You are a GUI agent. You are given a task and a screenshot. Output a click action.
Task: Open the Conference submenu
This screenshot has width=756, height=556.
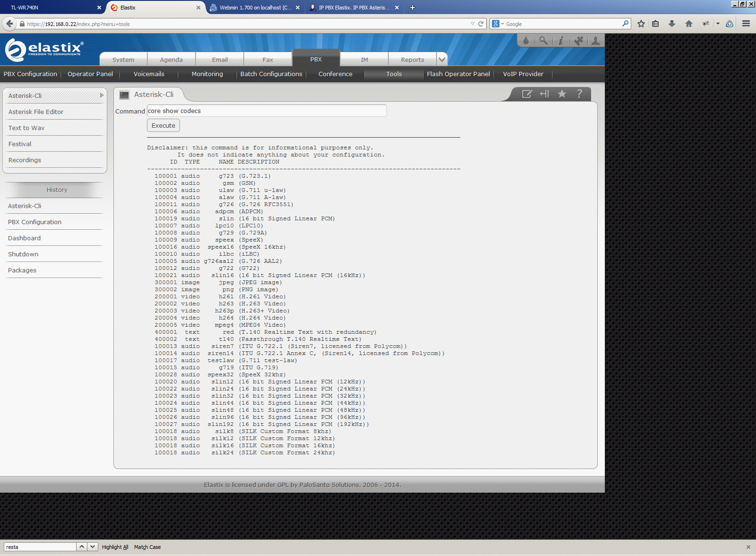335,74
